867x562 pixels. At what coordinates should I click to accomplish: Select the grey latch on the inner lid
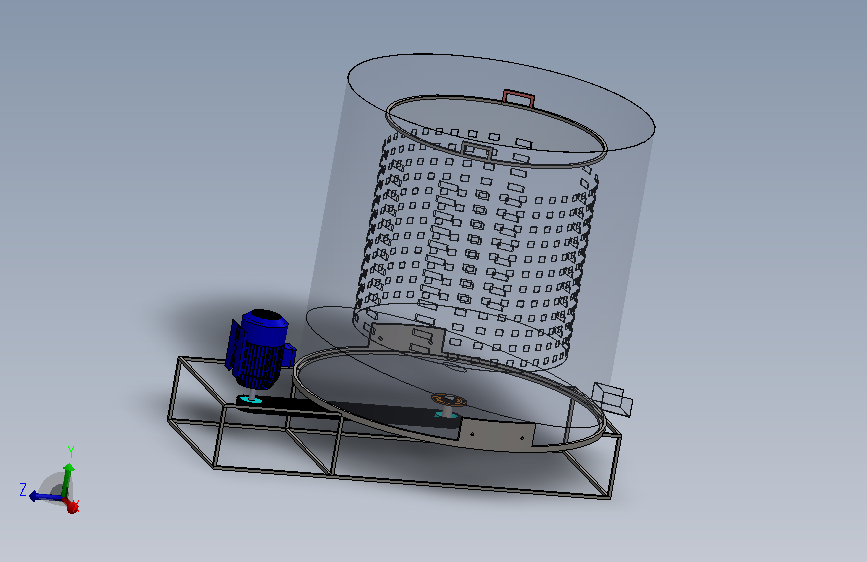[477, 151]
